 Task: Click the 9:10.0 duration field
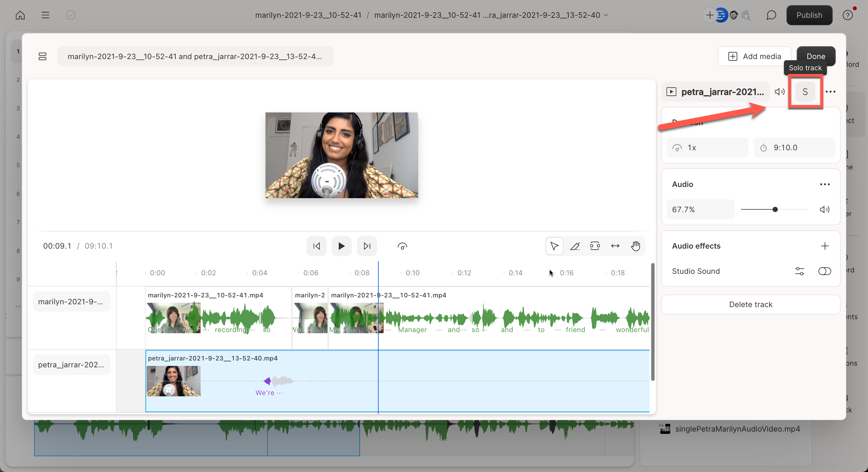pos(794,147)
